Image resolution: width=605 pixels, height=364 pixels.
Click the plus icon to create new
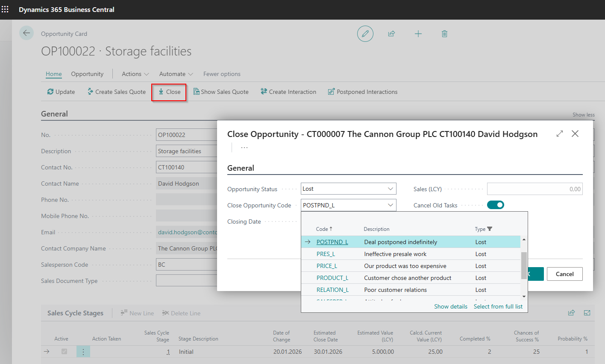(418, 34)
